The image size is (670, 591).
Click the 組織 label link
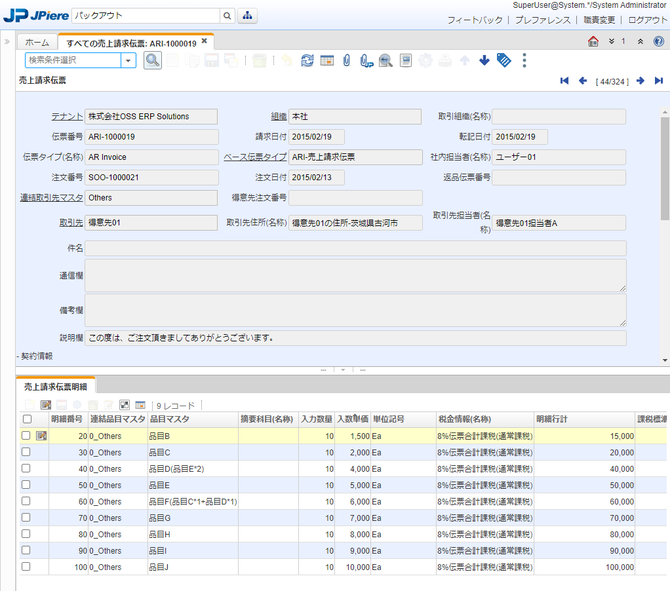tap(279, 116)
